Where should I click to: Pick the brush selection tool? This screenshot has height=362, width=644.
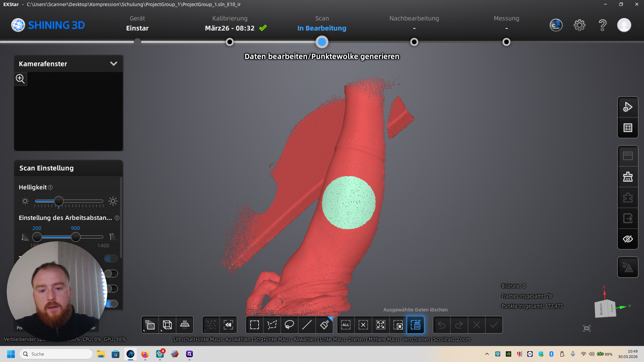click(324, 325)
